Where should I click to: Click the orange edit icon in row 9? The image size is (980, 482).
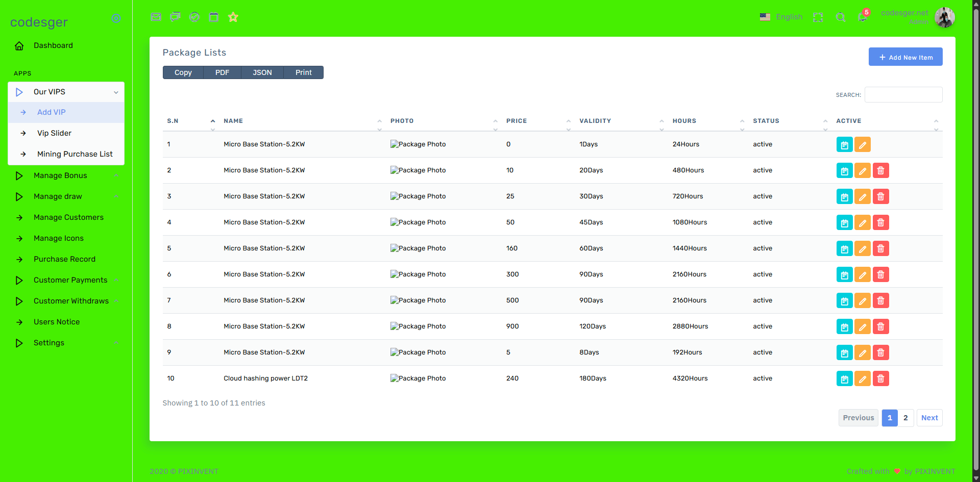pos(863,353)
